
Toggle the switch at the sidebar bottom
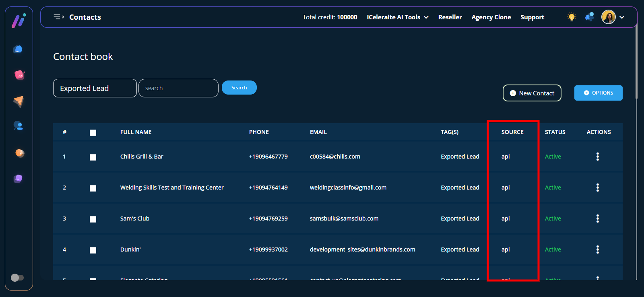click(x=17, y=278)
